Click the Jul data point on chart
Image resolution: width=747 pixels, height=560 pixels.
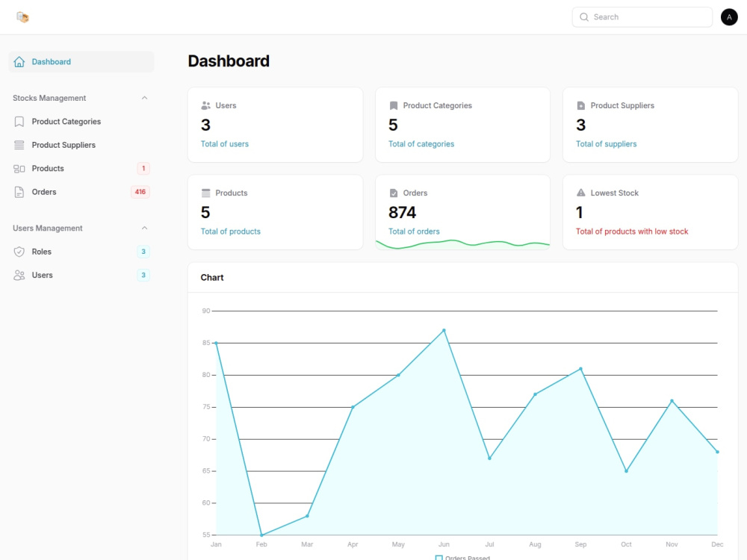click(x=490, y=458)
